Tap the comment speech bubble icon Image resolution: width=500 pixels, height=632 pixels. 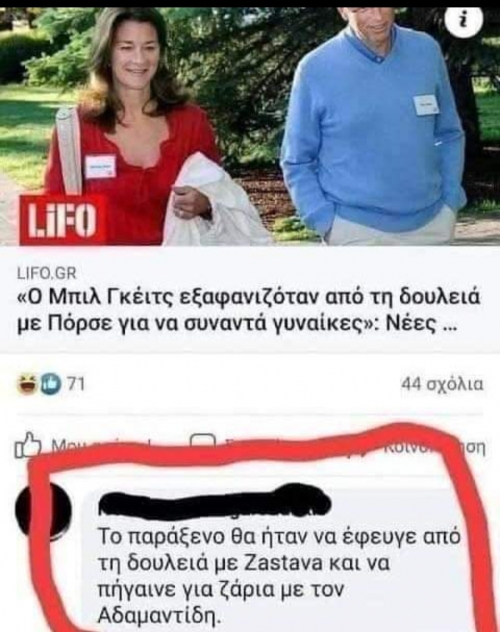[x=202, y=442]
